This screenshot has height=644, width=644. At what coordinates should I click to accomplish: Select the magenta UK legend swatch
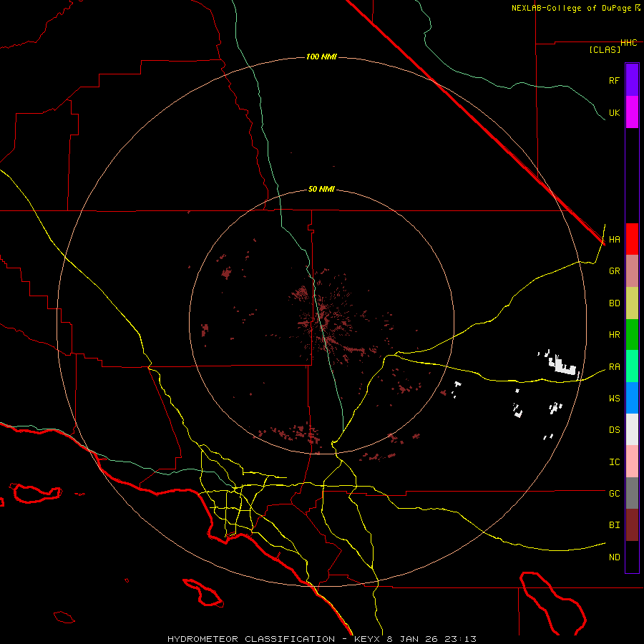tap(632, 112)
